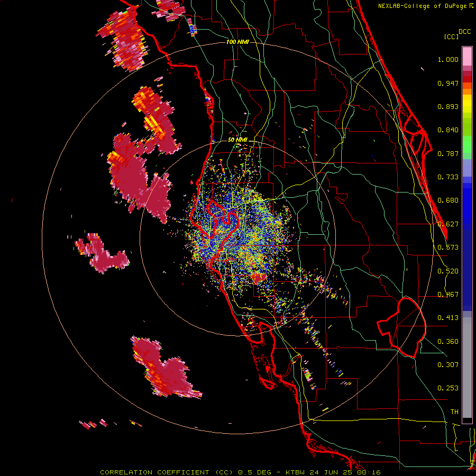Click the 0.307 scale value

click(x=448, y=365)
